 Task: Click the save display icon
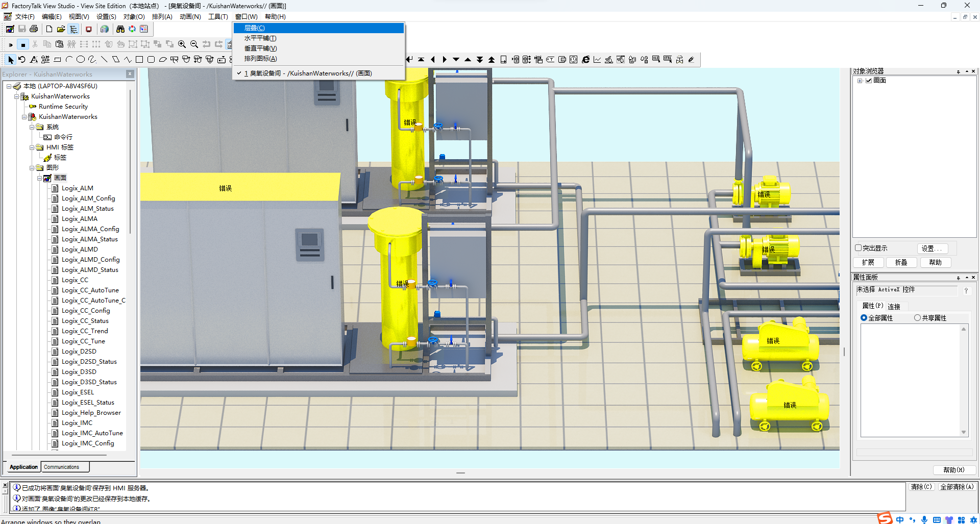click(22, 29)
